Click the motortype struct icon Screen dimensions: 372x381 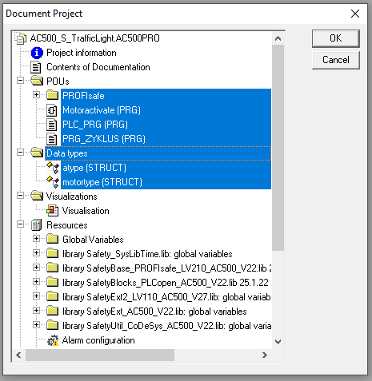click(x=53, y=182)
